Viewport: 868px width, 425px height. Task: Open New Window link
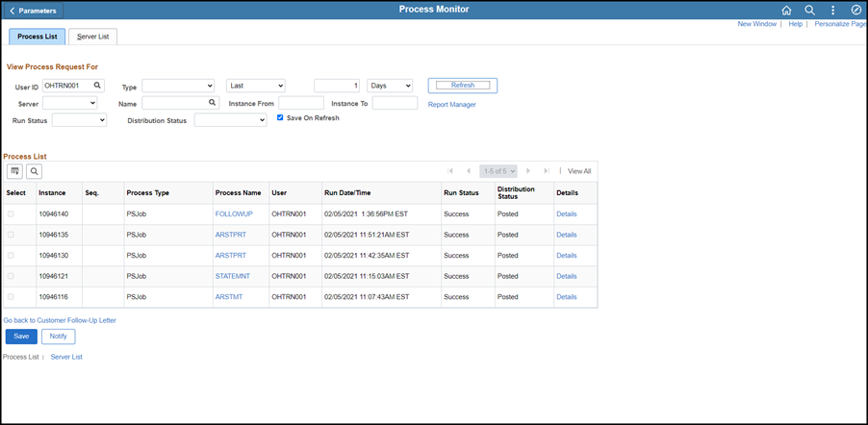(756, 24)
